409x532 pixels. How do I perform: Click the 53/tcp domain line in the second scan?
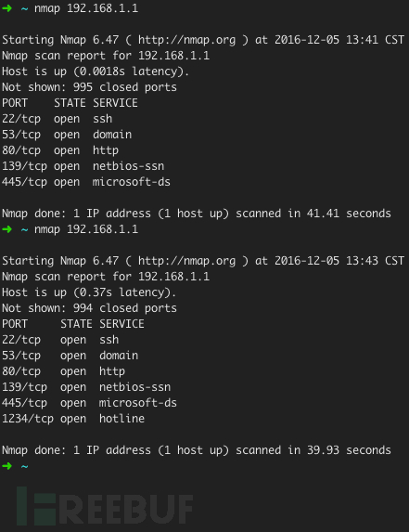point(70,356)
